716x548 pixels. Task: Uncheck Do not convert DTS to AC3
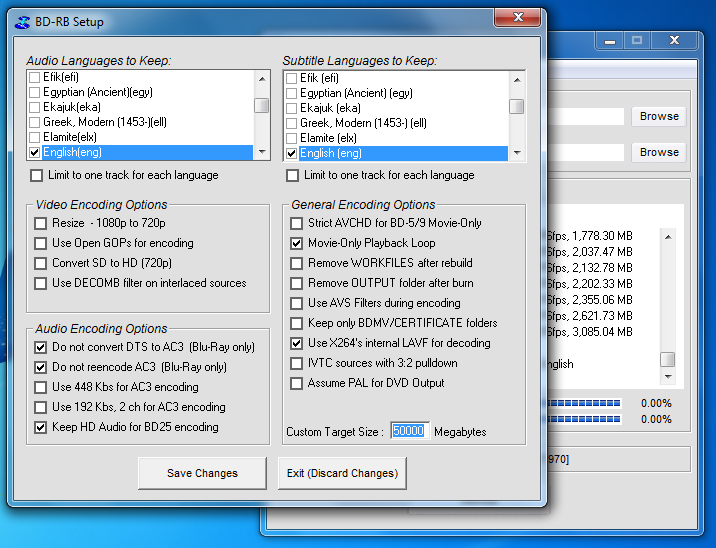(x=41, y=348)
